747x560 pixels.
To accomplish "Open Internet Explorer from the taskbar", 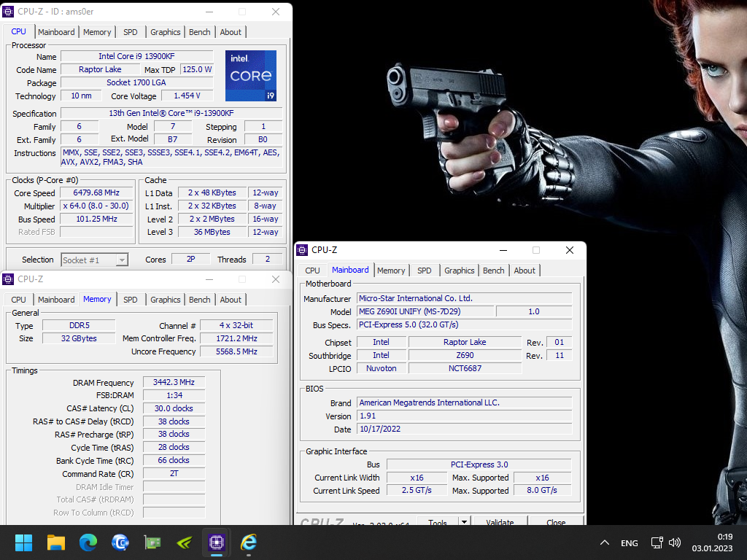I will pyautogui.click(x=249, y=542).
